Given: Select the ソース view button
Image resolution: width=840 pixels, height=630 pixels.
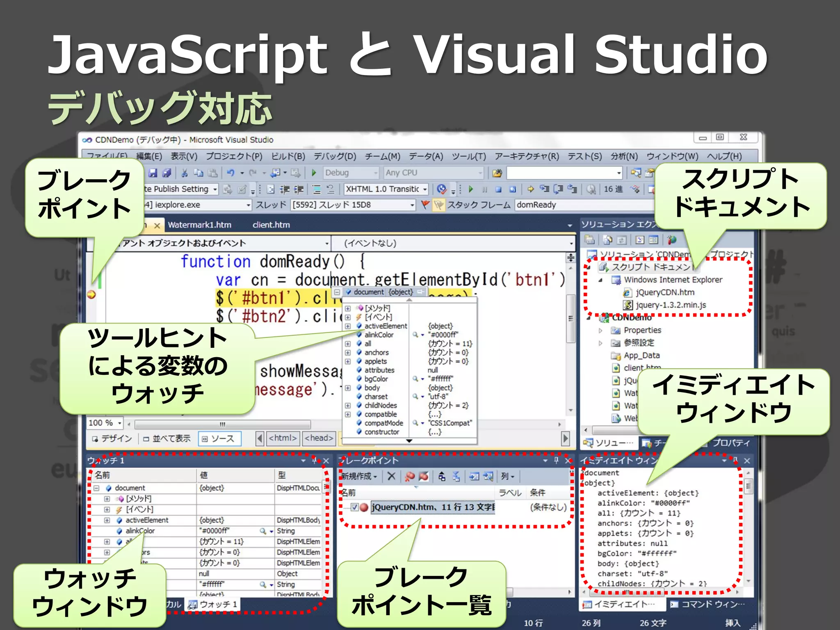Looking at the screenshot, I should 219,439.
